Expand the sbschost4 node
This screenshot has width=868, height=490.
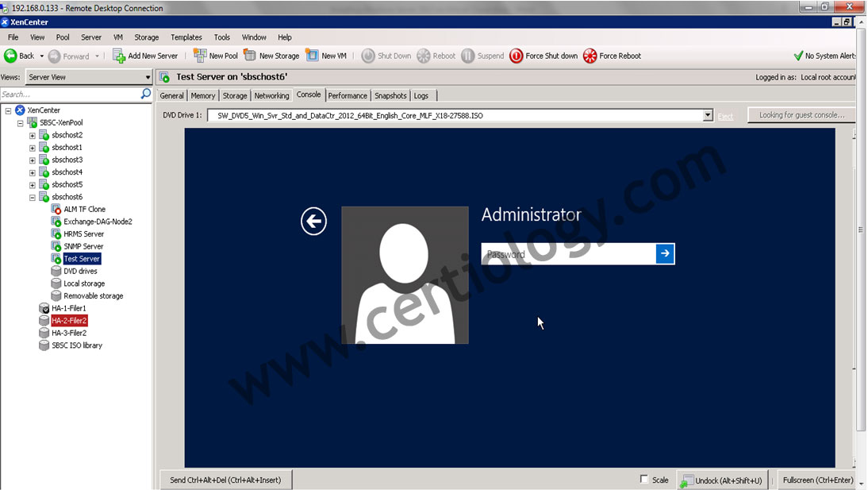pos(32,172)
